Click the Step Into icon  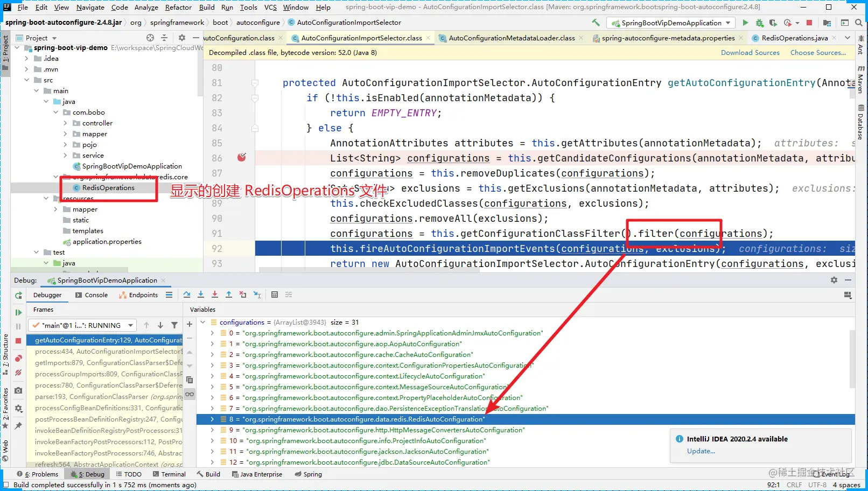click(200, 294)
